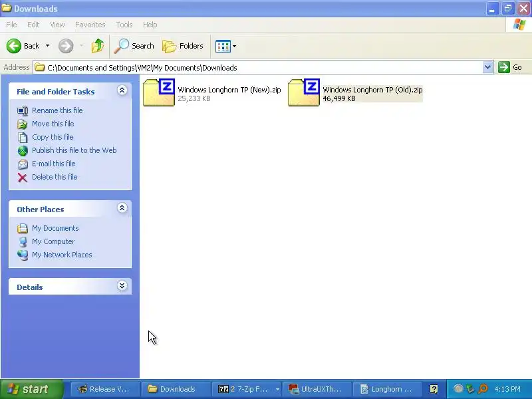Click inside the Address bar path field
The height and width of the screenshot is (399, 532).
click(x=258, y=68)
